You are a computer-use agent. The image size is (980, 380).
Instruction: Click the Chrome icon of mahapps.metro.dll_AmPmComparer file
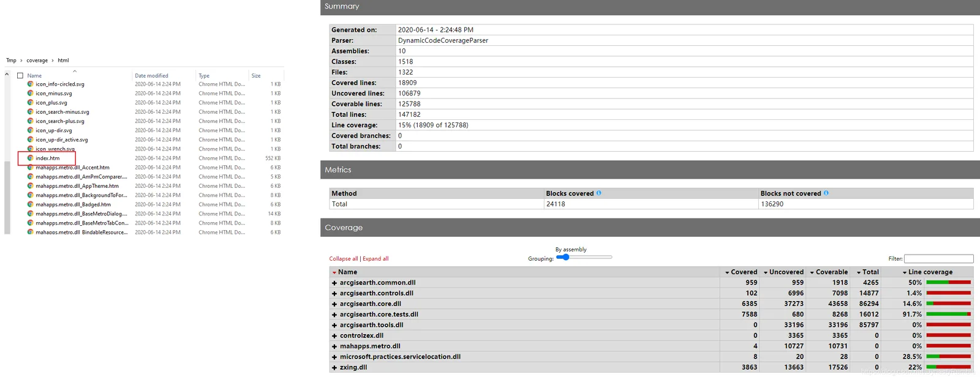point(30,176)
